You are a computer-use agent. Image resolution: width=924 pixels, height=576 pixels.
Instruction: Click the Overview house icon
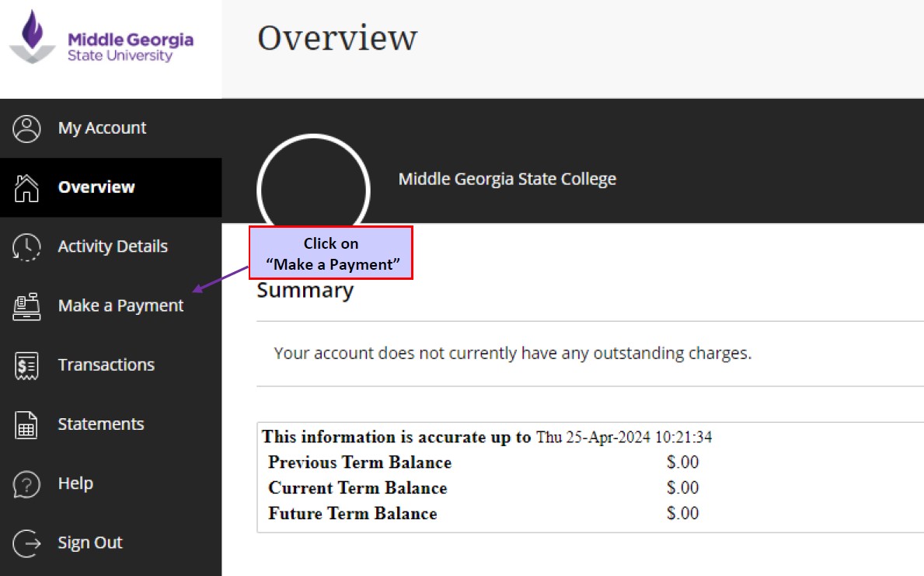point(26,188)
